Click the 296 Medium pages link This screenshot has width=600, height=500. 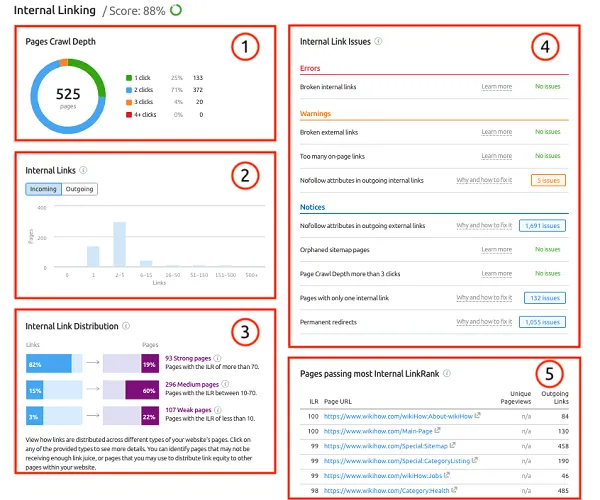(192, 384)
